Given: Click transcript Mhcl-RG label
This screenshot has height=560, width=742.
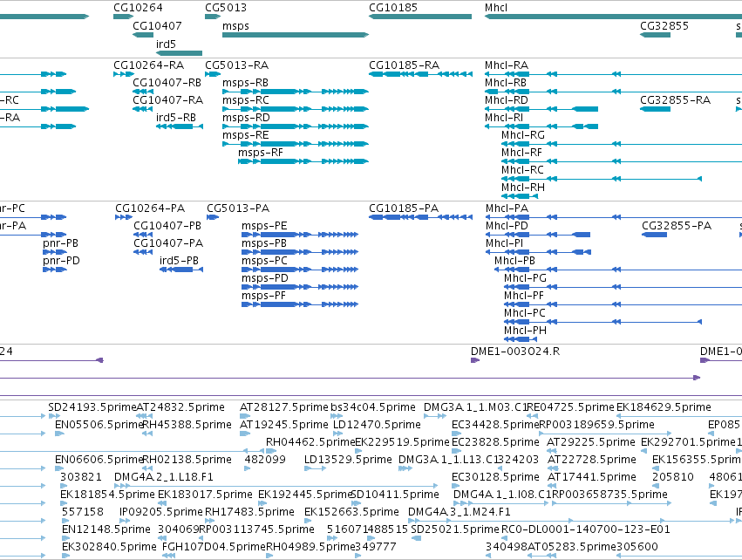Looking at the screenshot, I should (x=523, y=135).
